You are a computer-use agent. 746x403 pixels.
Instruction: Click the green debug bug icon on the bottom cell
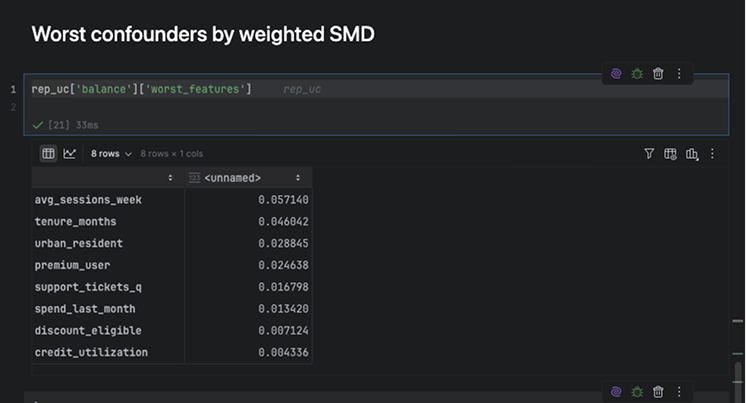[x=637, y=392]
